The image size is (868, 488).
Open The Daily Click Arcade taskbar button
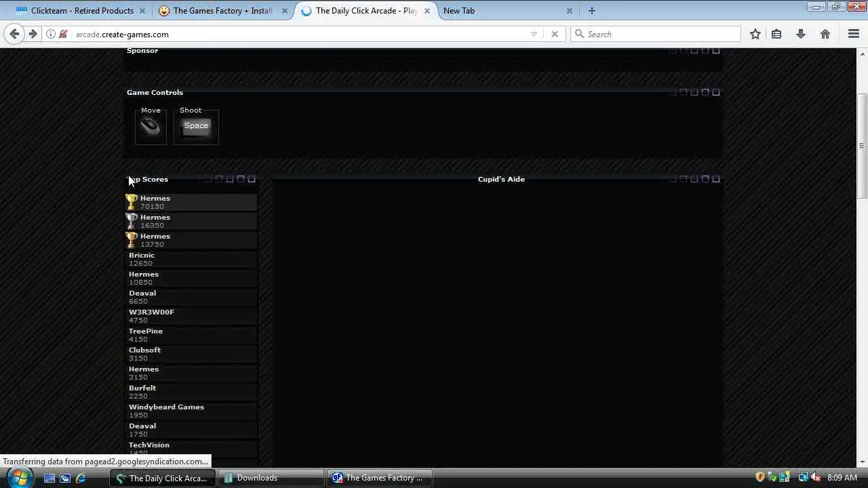click(162, 478)
